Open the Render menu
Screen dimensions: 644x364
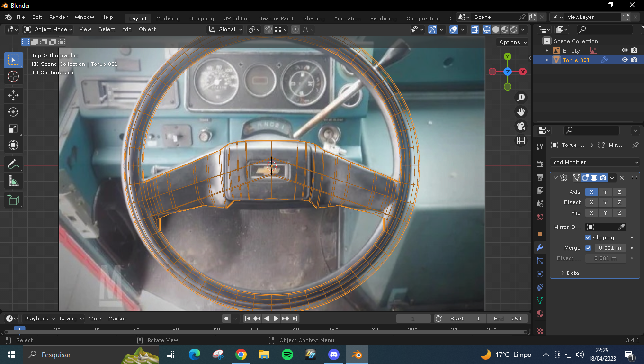pyautogui.click(x=58, y=17)
